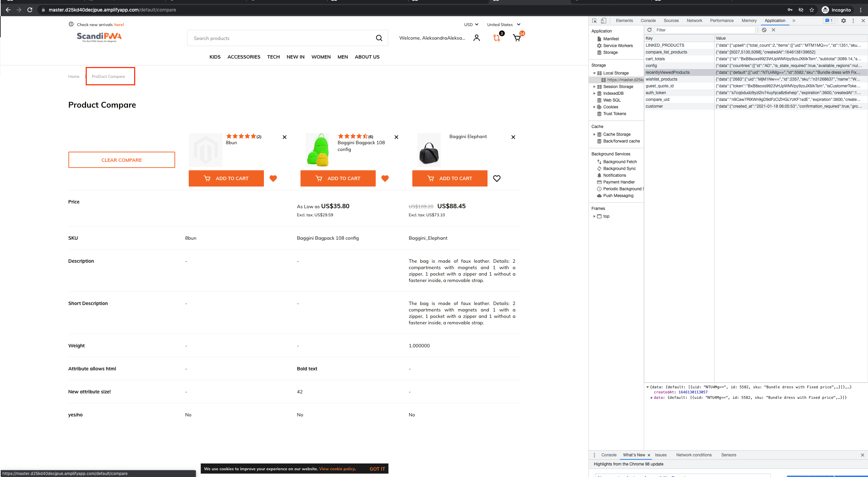This screenshot has width=868, height=477.
Task: Toggle device toolbar icon in DevTools
Action: point(603,21)
